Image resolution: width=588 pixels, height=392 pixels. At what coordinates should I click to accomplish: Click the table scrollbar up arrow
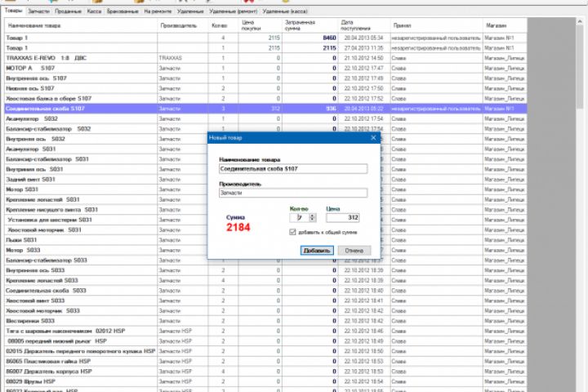pos(580,22)
